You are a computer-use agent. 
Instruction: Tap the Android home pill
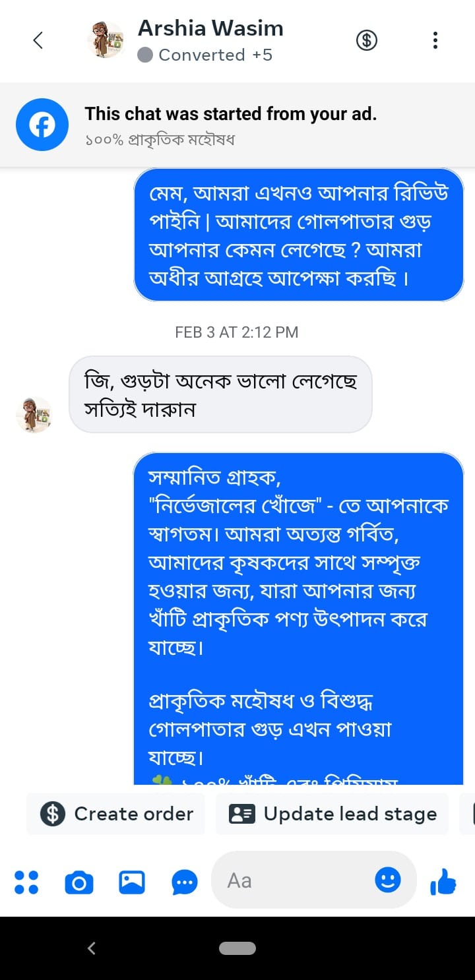(x=237, y=948)
